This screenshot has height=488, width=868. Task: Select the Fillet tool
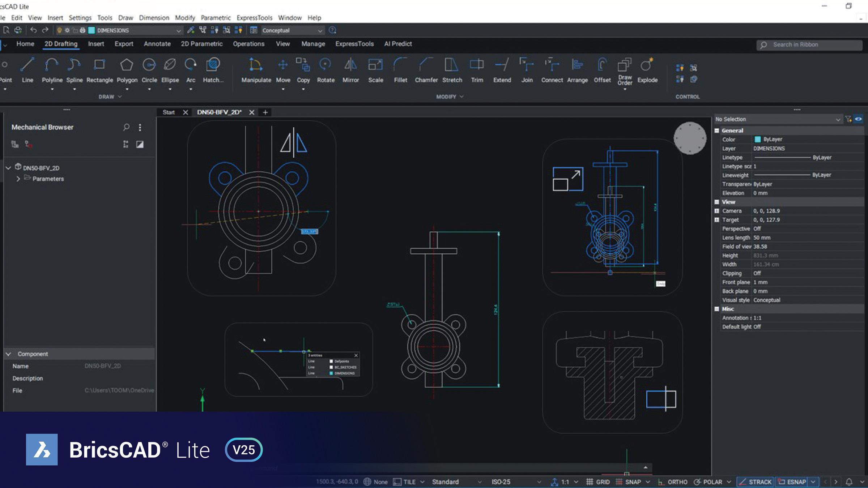[400, 65]
